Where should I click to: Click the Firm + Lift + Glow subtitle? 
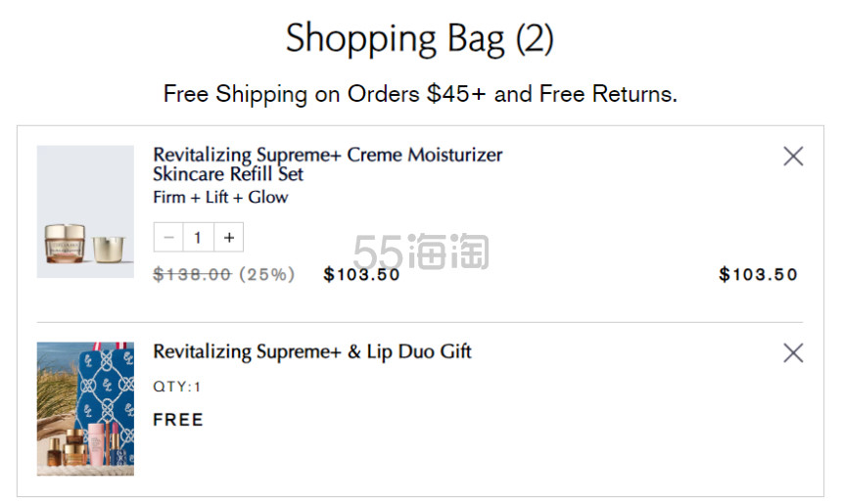[x=220, y=197]
